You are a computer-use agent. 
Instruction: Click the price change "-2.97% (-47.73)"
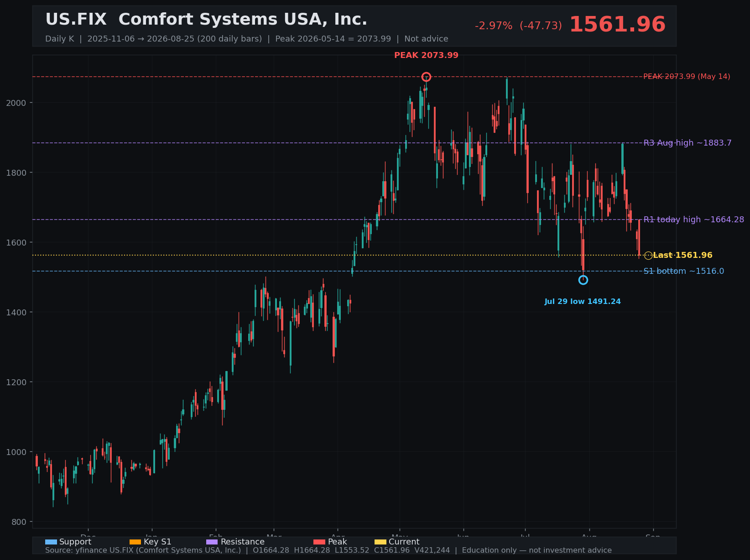(x=518, y=26)
